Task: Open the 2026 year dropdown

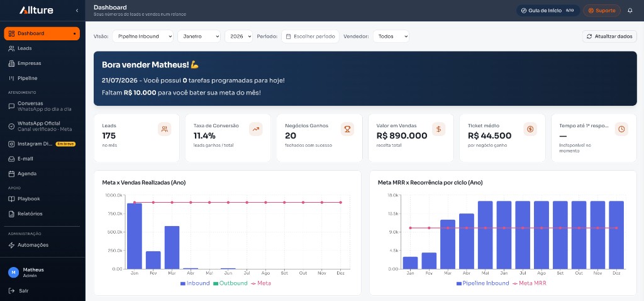Action: [238, 36]
